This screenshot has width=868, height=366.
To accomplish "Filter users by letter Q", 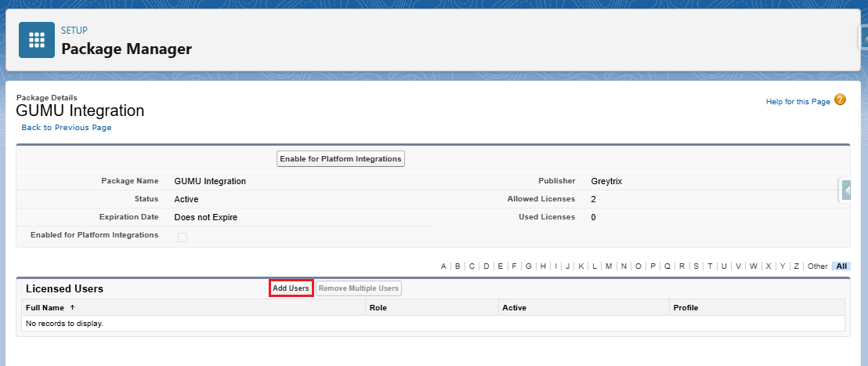I will 667,266.
